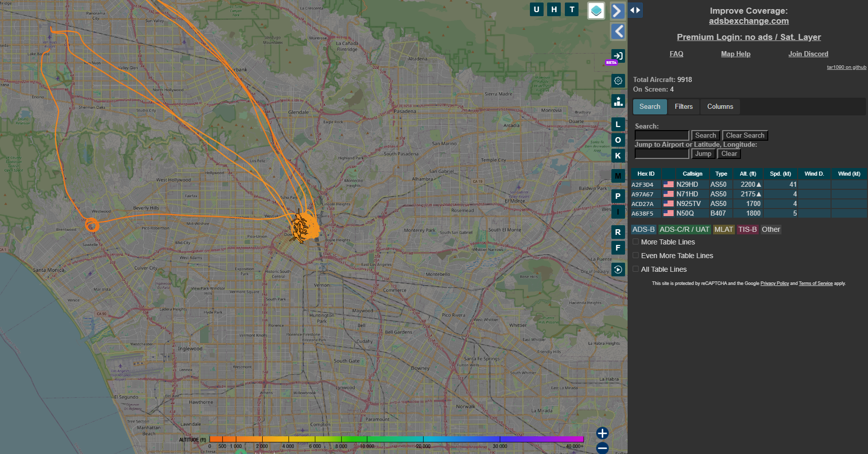Sort table by Wind (kt) column
This screenshot has height=454, width=868.
[x=849, y=174]
